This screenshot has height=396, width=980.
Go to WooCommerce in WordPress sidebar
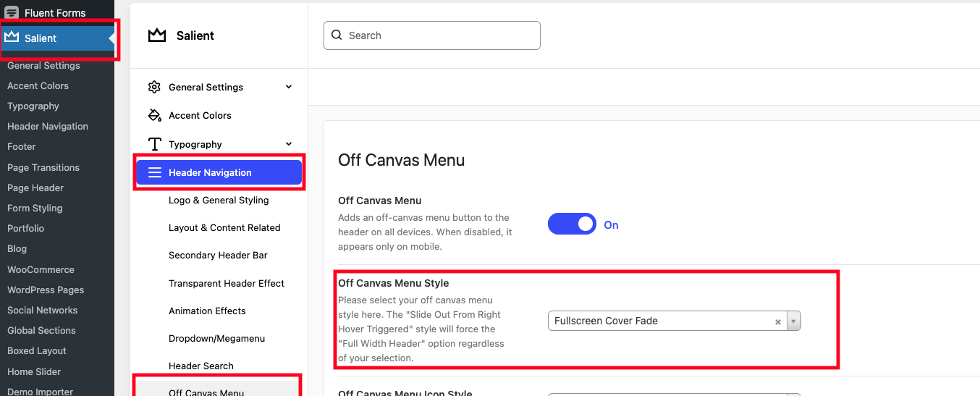[41, 269]
